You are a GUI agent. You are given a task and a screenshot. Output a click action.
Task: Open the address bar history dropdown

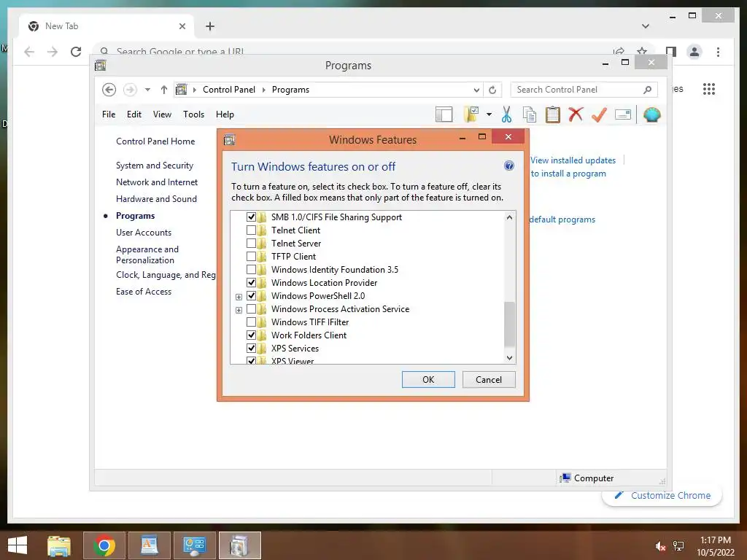[476, 90]
